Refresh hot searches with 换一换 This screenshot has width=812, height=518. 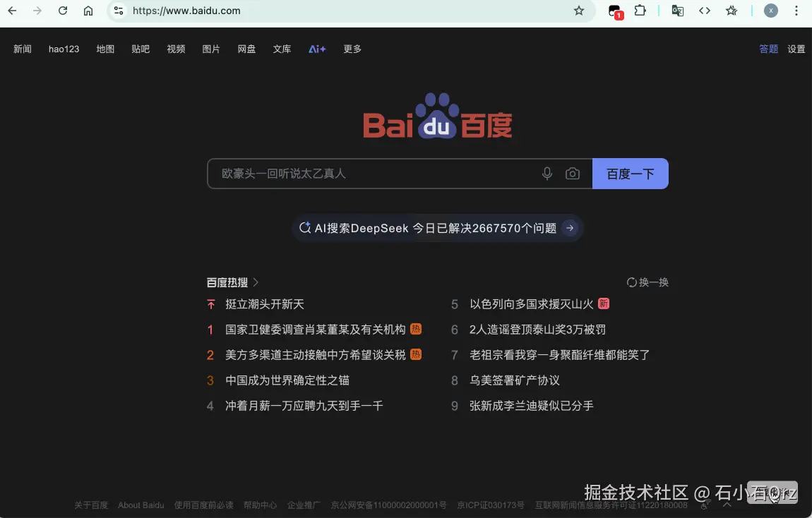pyautogui.click(x=647, y=282)
